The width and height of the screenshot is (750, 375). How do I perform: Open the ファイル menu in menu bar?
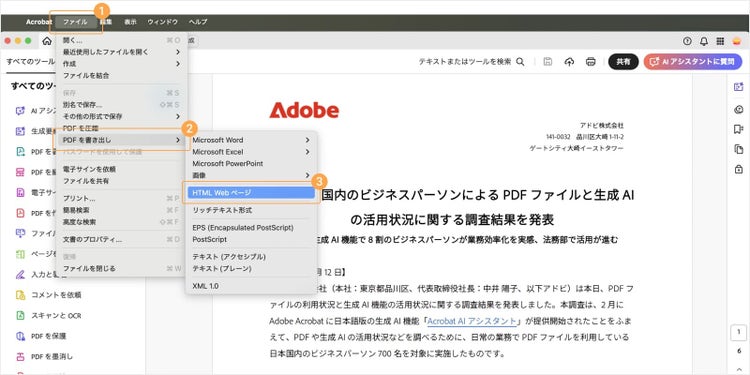click(75, 22)
